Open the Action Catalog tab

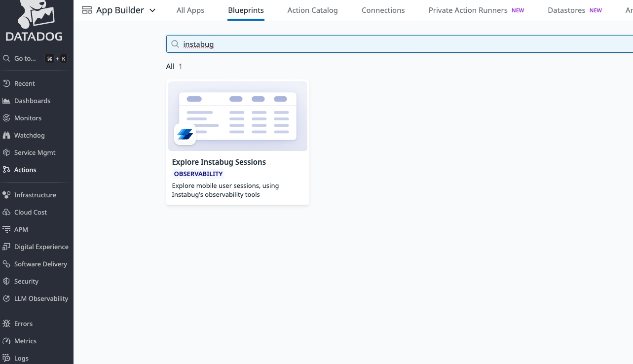point(312,10)
